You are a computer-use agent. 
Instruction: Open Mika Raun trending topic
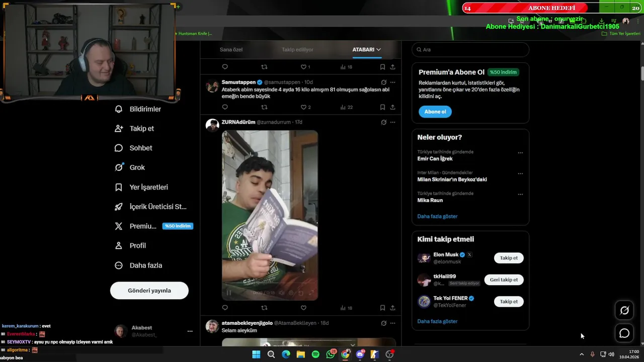[430, 200]
